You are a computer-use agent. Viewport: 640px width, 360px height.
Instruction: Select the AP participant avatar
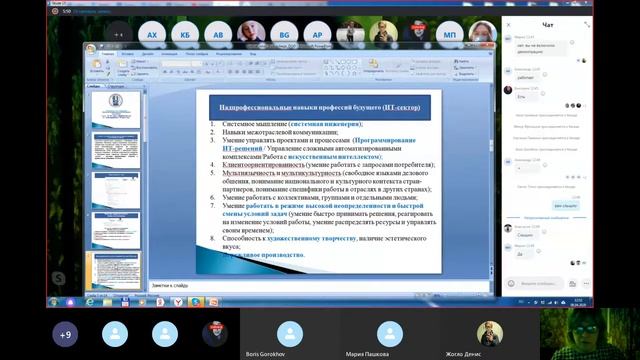317,35
